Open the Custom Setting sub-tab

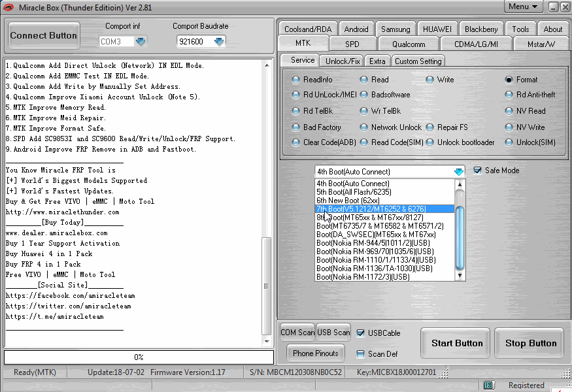point(418,61)
